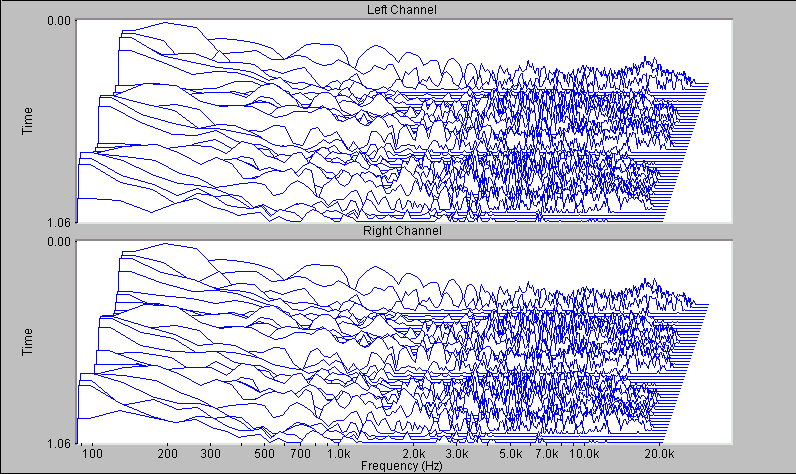Viewport: 796px width, 474px height.
Task: Click the Time axis label beside Left Channel
Action: pos(28,119)
